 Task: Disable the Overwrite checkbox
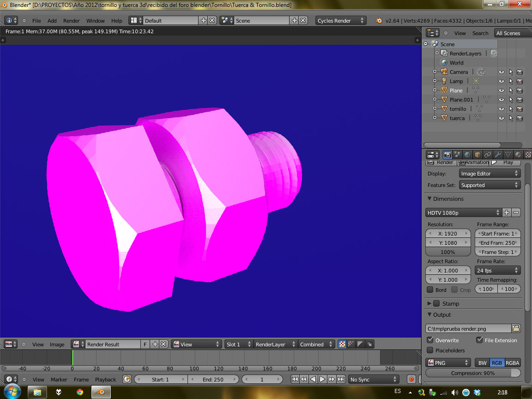coord(430,340)
